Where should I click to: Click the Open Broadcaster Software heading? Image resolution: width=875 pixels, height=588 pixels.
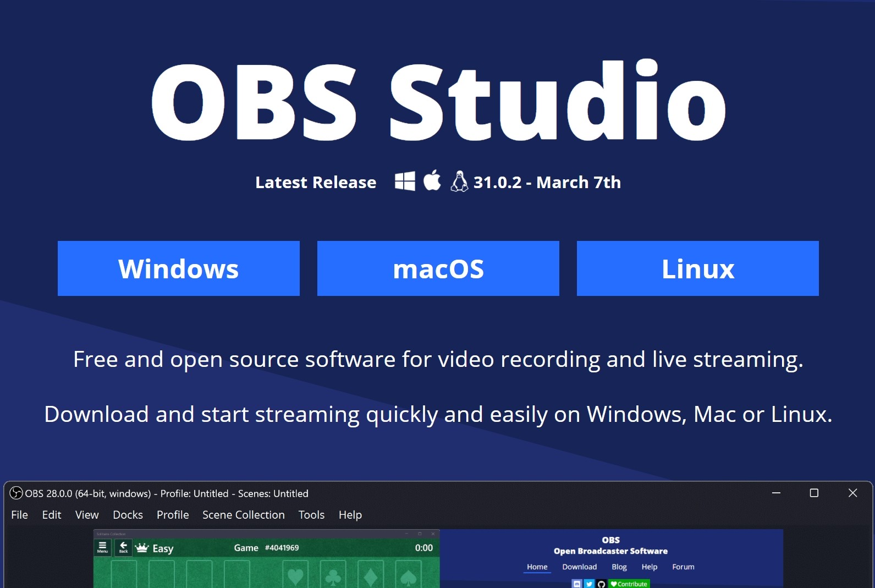point(610,551)
